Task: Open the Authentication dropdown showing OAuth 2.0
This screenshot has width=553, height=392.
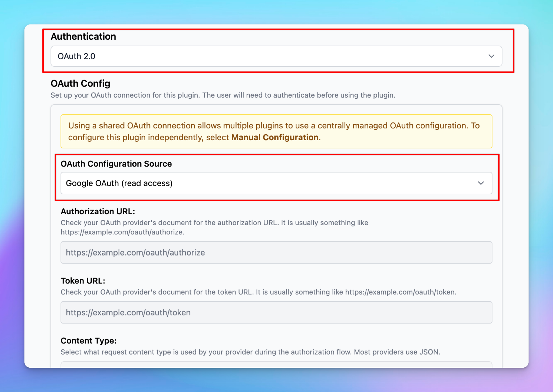Action: [x=276, y=56]
